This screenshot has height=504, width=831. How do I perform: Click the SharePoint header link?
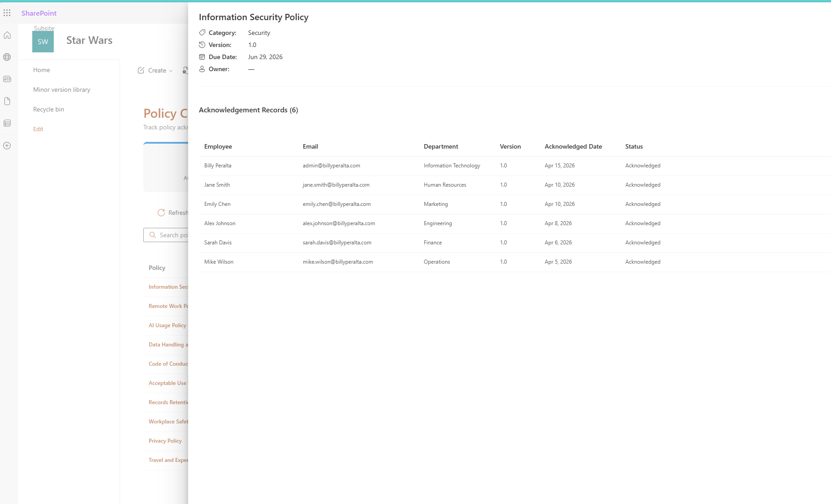pyautogui.click(x=39, y=13)
